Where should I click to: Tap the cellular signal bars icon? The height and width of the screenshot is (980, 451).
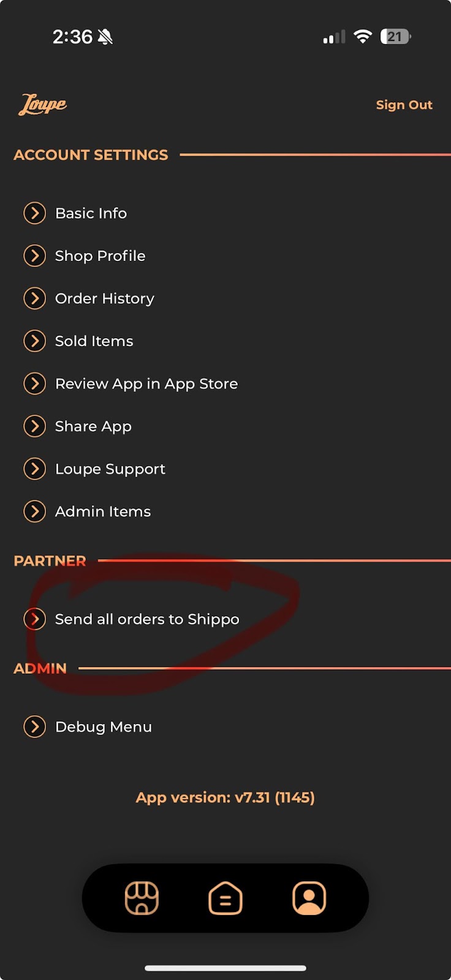tap(334, 37)
